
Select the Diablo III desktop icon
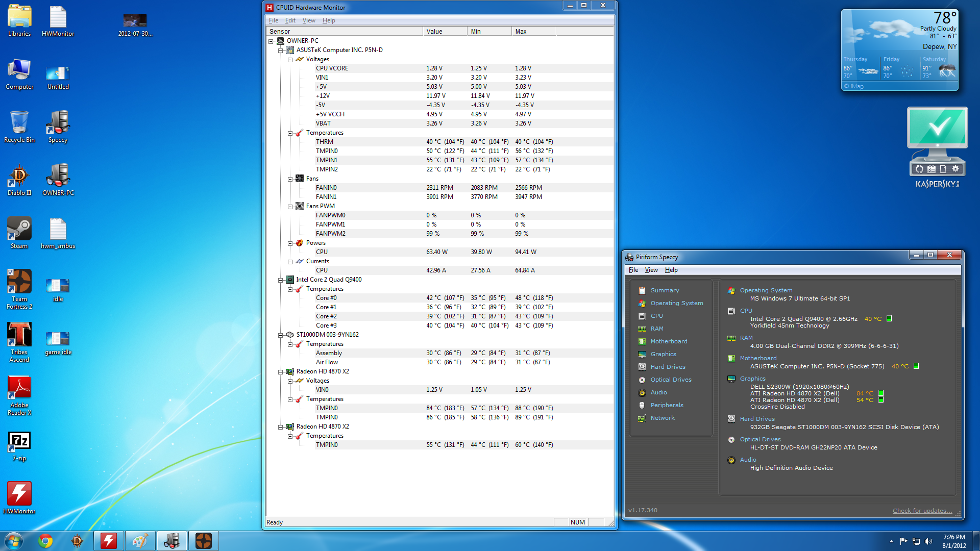coord(19,180)
